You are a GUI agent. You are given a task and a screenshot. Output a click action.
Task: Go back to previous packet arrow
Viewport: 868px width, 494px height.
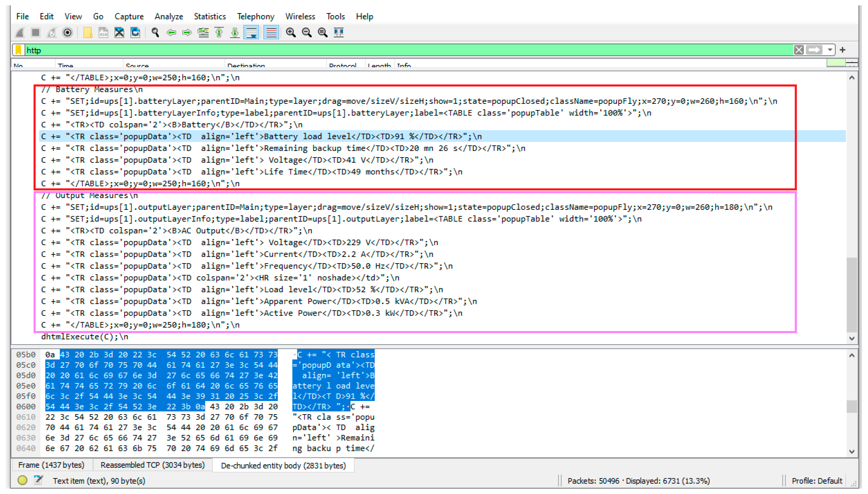pos(171,33)
